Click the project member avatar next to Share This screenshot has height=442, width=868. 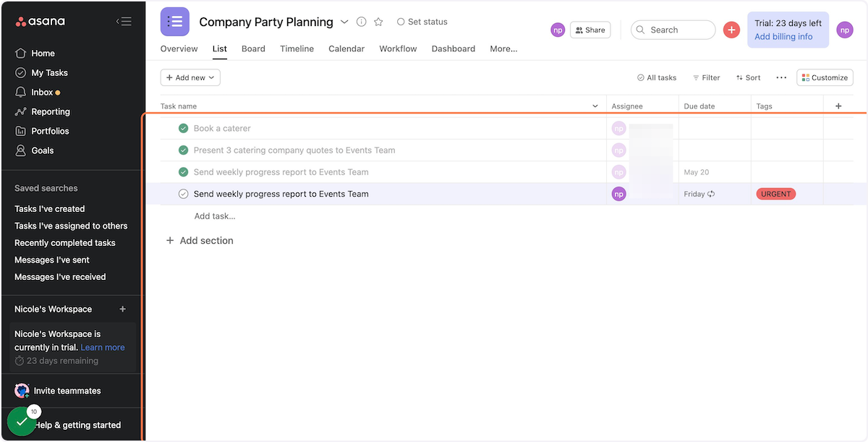558,30
